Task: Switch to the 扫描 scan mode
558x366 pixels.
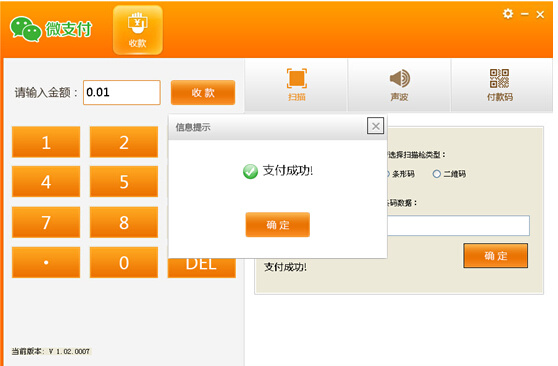Action: pos(296,85)
